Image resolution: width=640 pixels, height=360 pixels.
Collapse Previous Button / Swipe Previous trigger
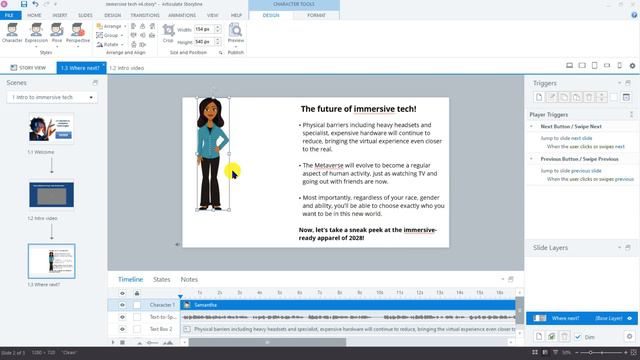(531, 159)
